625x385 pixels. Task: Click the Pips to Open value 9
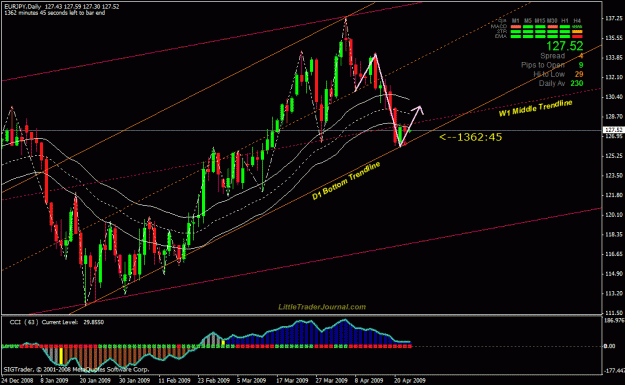tap(581, 65)
